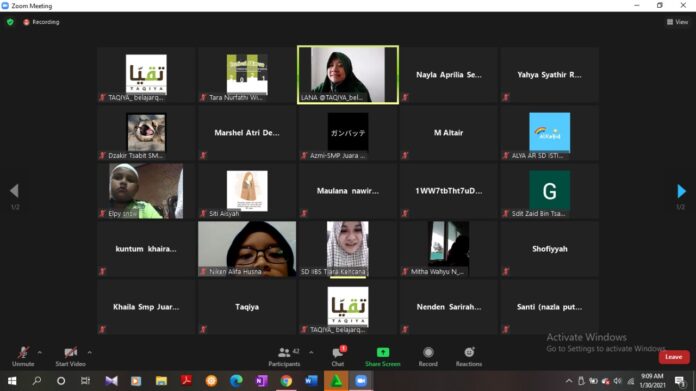The image size is (696, 391).
Task: Select the LANA @TAQIYA video tile
Action: (348, 75)
